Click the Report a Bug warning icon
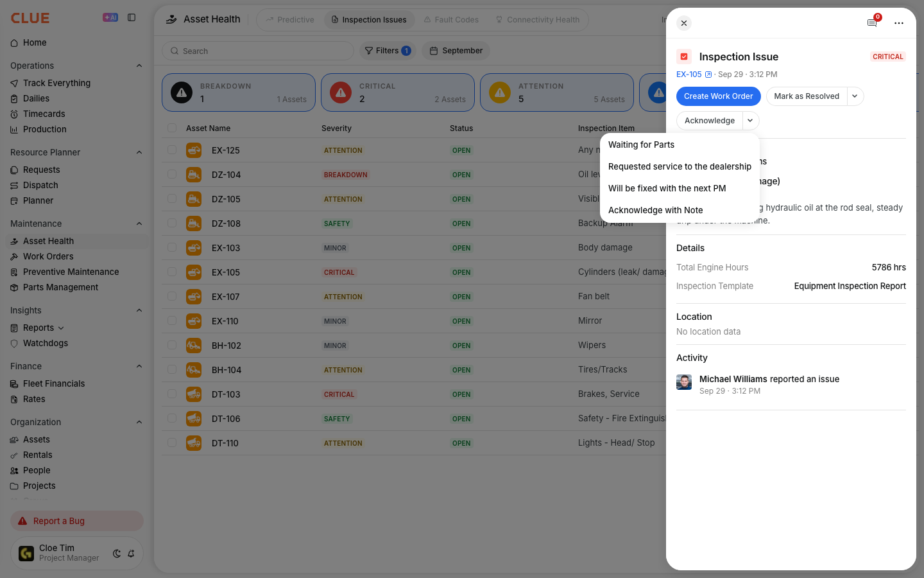 click(22, 521)
